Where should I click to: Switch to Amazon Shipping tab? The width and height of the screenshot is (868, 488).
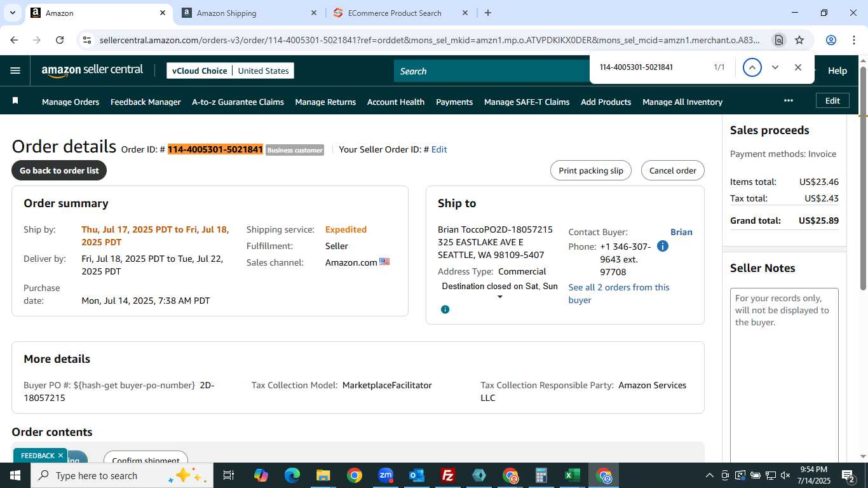pyautogui.click(x=249, y=13)
